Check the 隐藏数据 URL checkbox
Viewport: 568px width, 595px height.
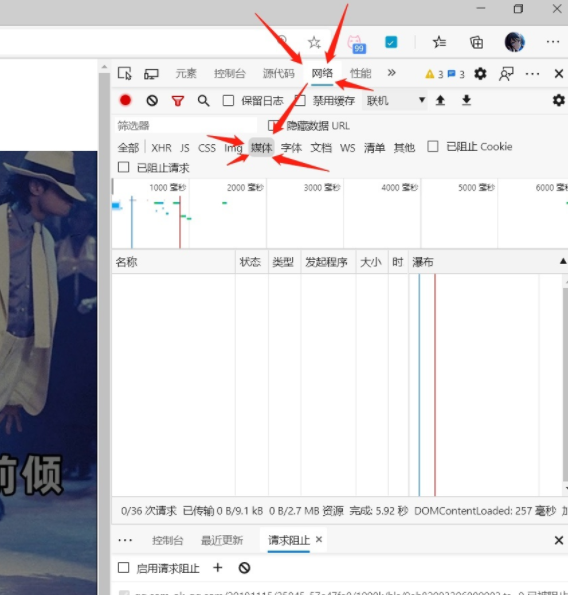click(x=273, y=125)
